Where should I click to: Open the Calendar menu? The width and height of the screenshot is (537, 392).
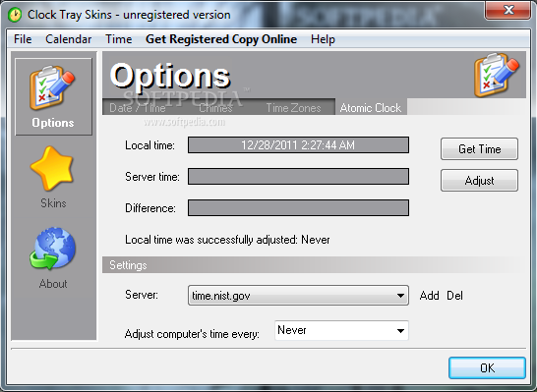tap(69, 39)
